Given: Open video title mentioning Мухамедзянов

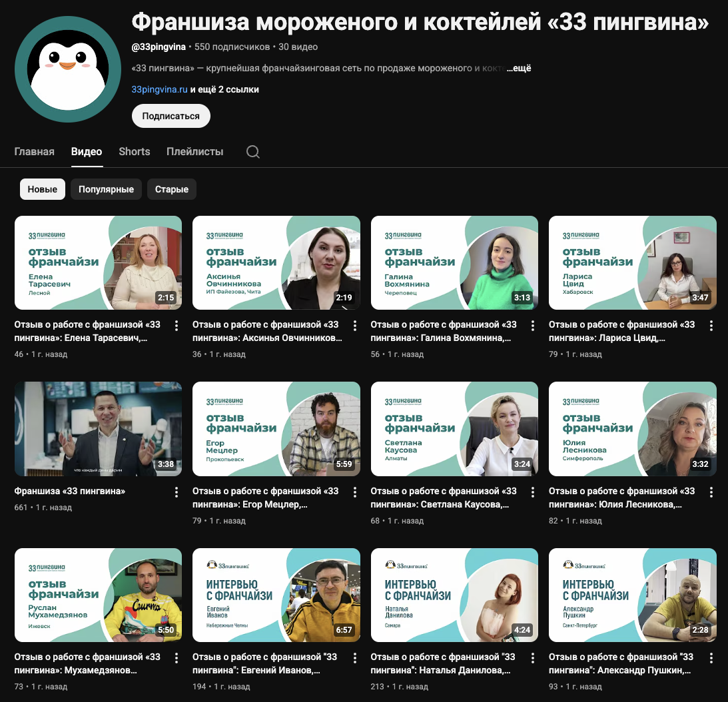Looking at the screenshot, I should point(87,663).
